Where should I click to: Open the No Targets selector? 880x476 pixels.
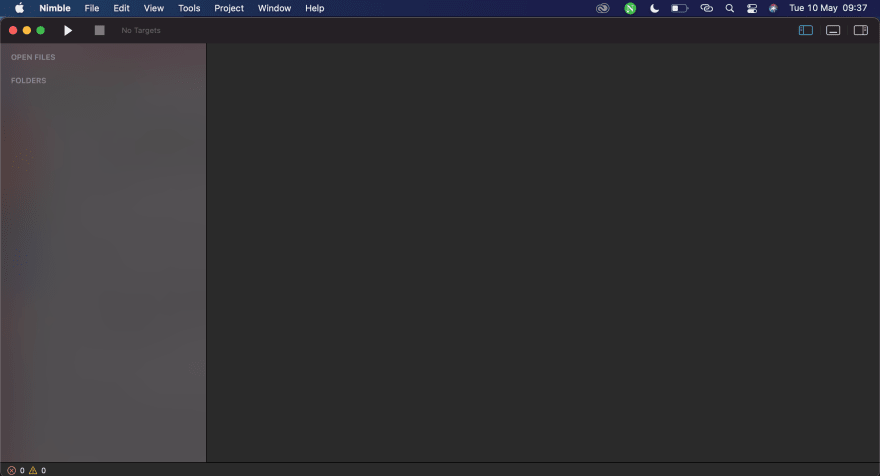click(x=141, y=30)
